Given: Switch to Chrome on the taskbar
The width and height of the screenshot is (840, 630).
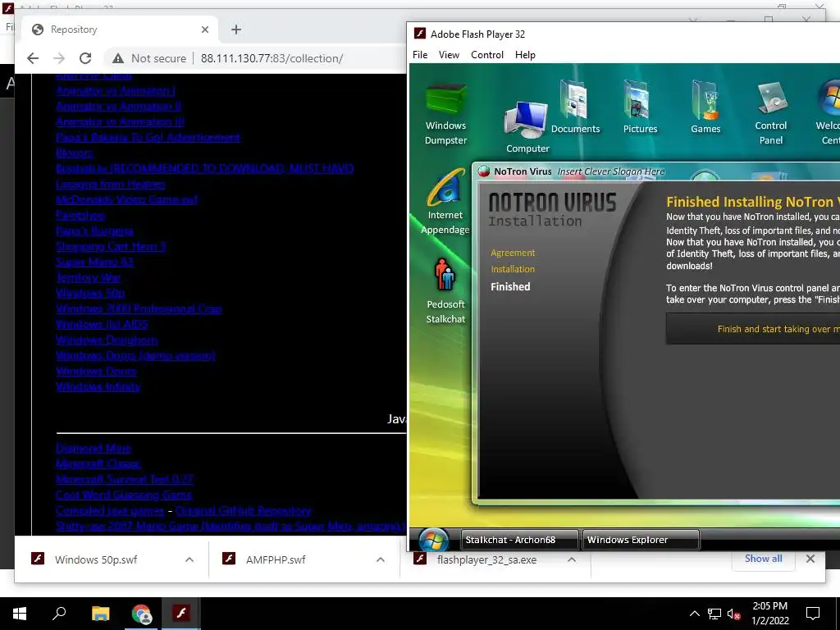Looking at the screenshot, I should (141, 614).
